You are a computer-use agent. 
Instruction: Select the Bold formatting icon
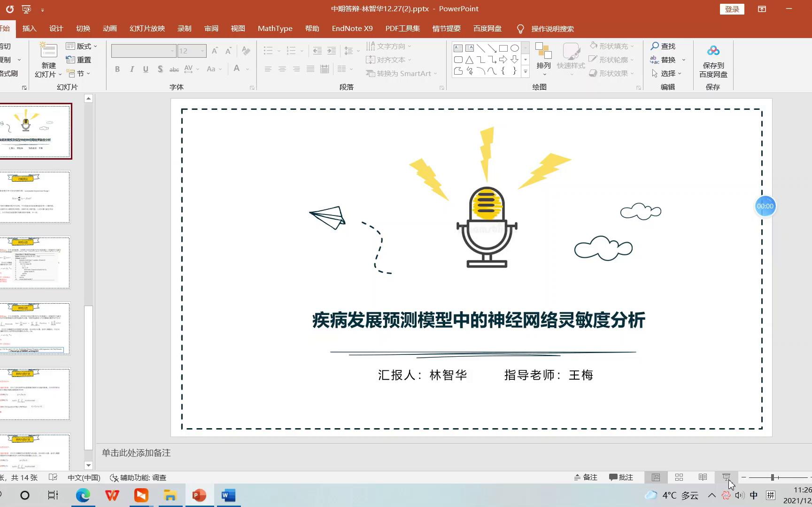pyautogui.click(x=117, y=69)
